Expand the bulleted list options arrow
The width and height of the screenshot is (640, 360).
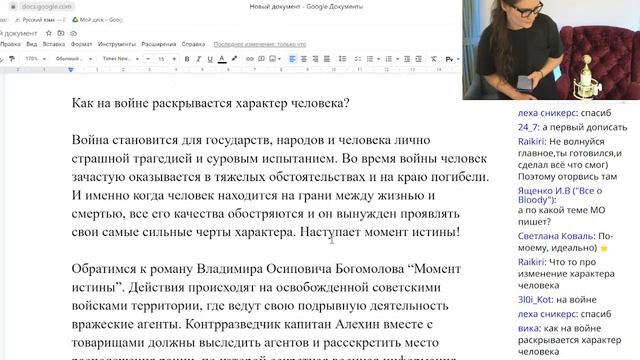378,59
